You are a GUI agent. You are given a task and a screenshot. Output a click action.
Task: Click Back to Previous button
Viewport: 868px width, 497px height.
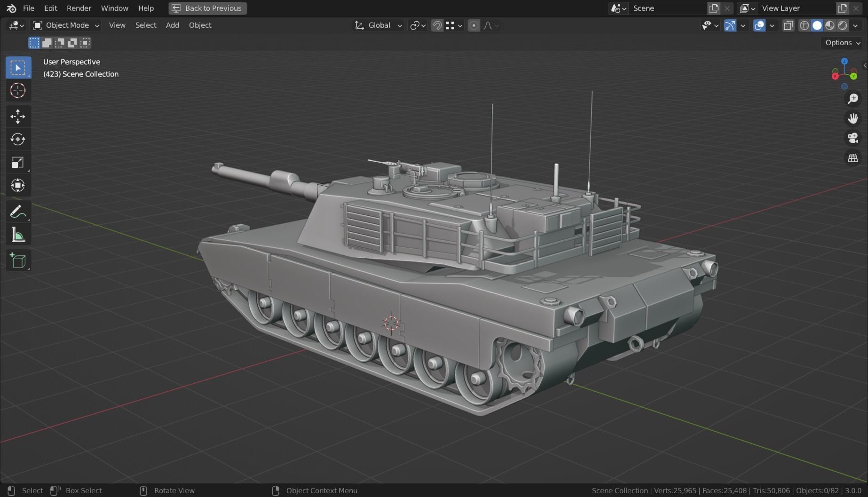tap(207, 8)
